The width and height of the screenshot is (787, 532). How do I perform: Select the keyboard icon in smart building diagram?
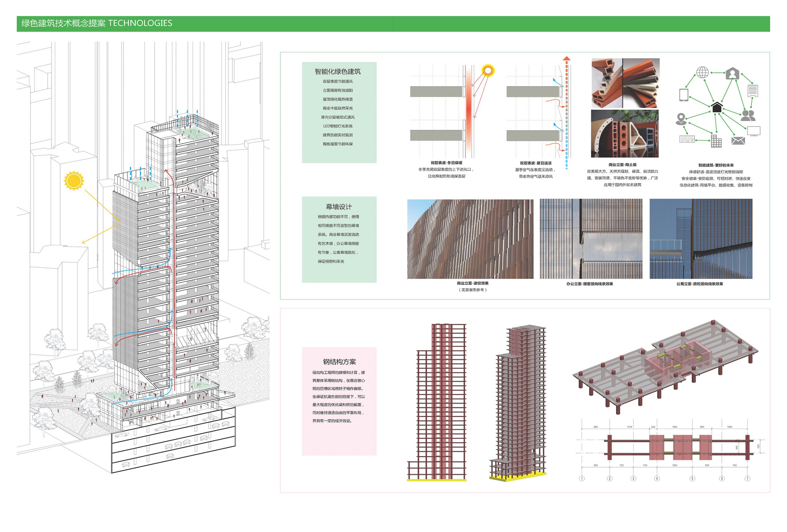(687, 139)
